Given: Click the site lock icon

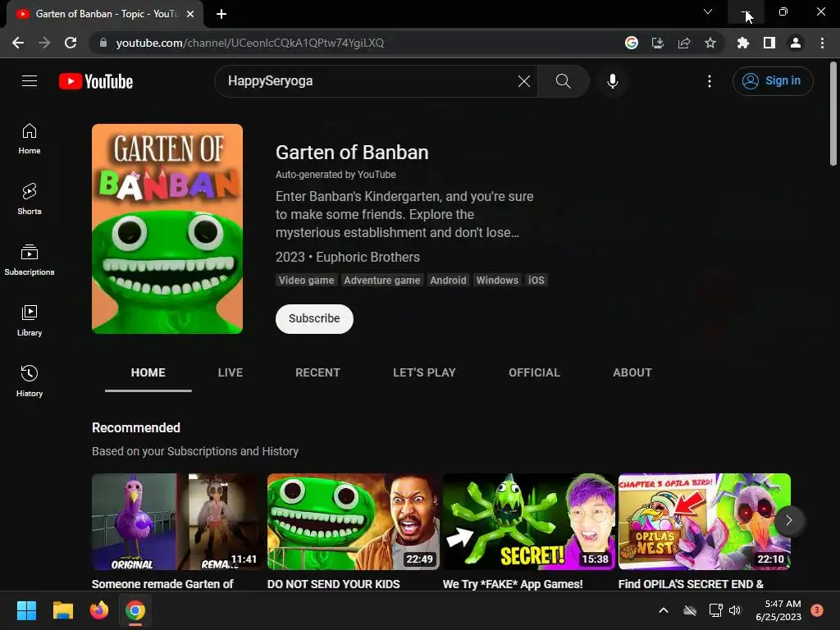Looking at the screenshot, I should pos(103,43).
